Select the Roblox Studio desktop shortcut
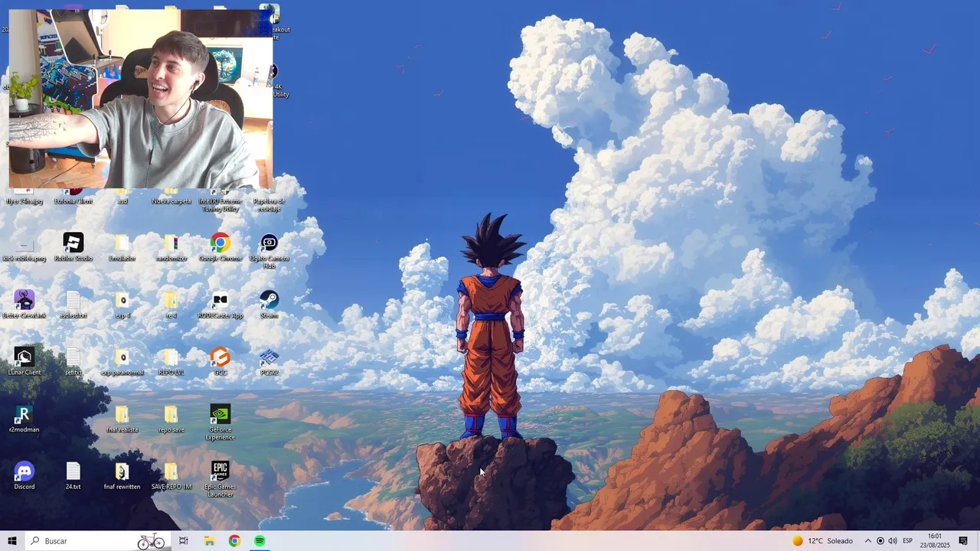 pos(73,247)
